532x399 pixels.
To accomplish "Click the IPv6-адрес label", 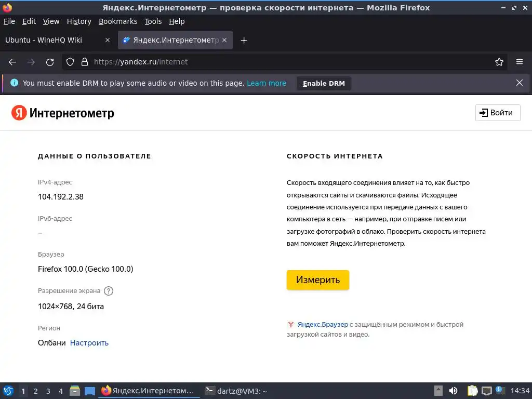I will pos(55,219).
